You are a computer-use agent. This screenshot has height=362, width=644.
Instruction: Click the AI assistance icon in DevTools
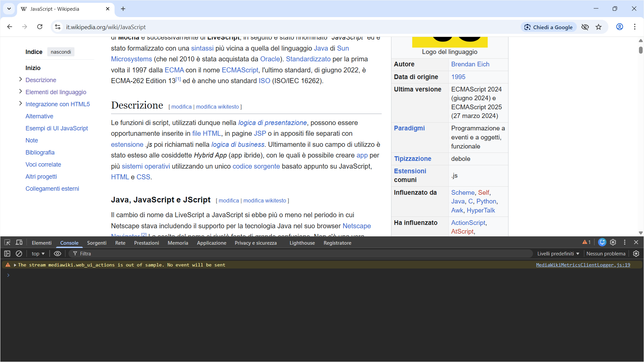[602, 242]
